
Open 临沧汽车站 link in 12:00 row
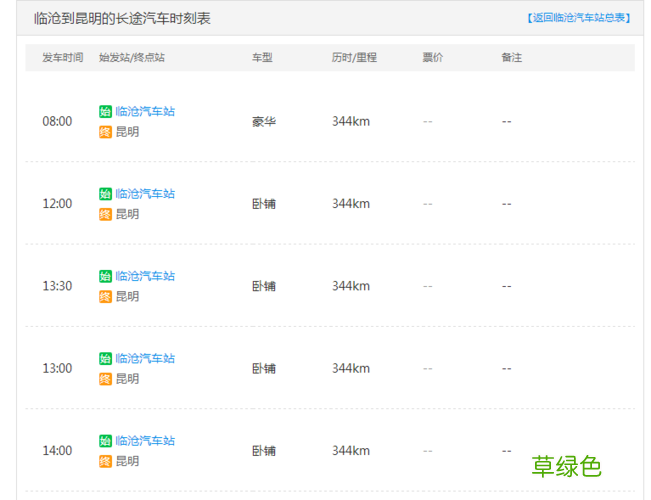coord(145,194)
